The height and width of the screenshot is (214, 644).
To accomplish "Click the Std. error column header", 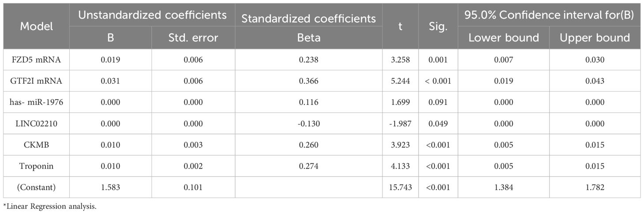I will 193,37.
